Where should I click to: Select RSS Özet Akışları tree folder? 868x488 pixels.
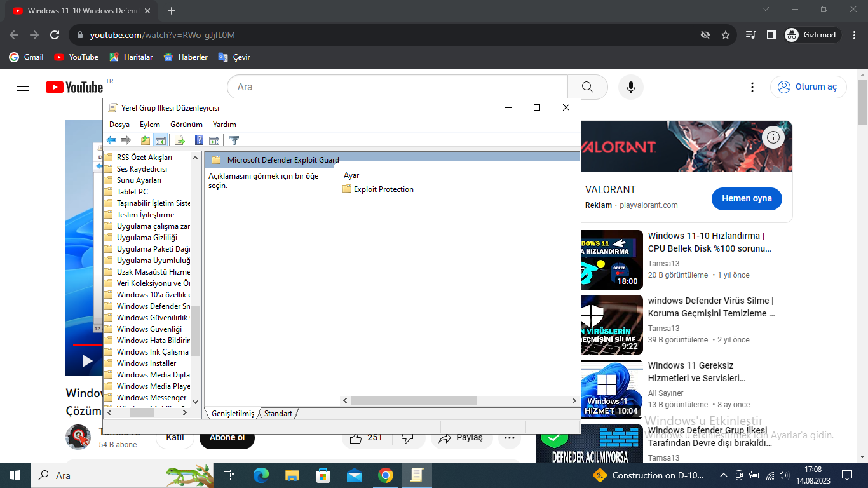pos(144,158)
